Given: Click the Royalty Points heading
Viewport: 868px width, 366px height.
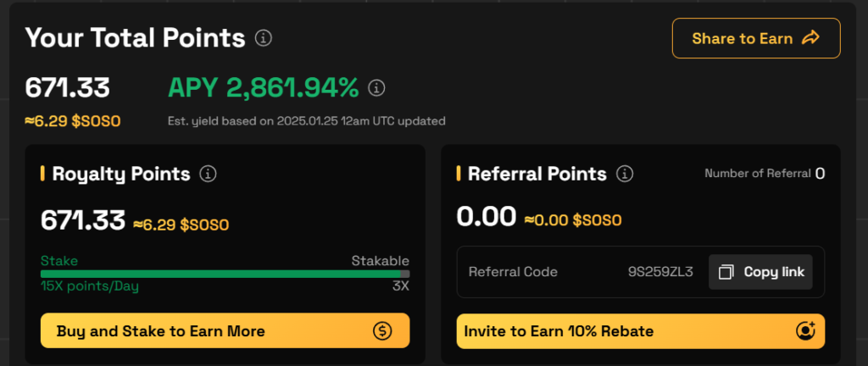Looking at the screenshot, I should [x=121, y=175].
